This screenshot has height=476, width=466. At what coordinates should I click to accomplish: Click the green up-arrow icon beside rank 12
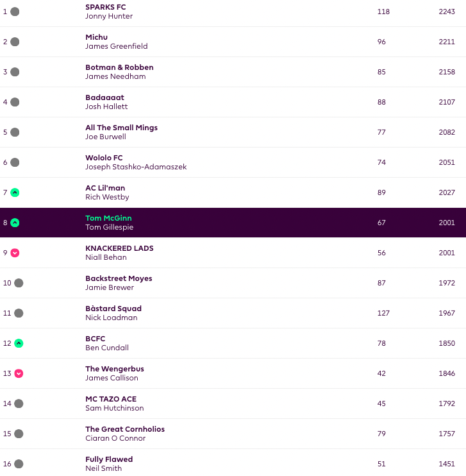(x=19, y=343)
